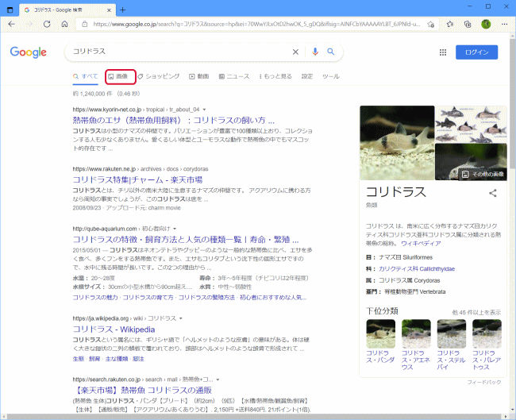Screen dimensions: 516x420
Task: Open ウィキペディア link in knowledge panel
Action: click(421, 244)
